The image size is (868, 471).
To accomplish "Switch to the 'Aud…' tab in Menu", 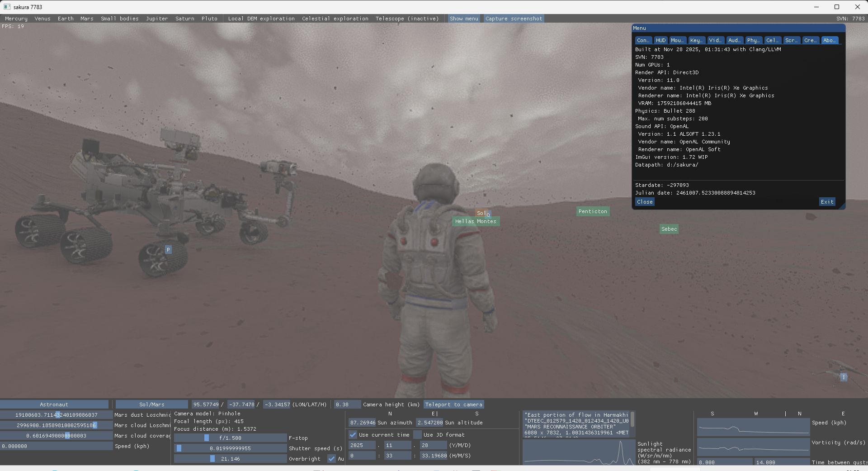I will (x=735, y=40).
